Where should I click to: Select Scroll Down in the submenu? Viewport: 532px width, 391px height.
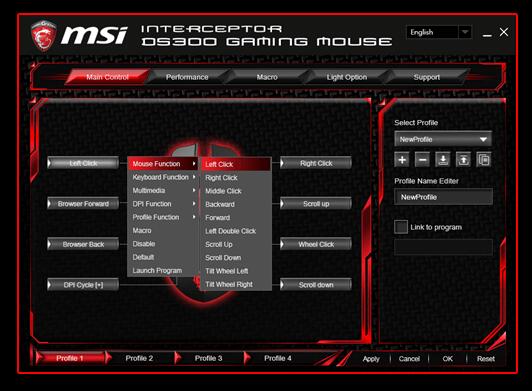(x=236, y=258)
